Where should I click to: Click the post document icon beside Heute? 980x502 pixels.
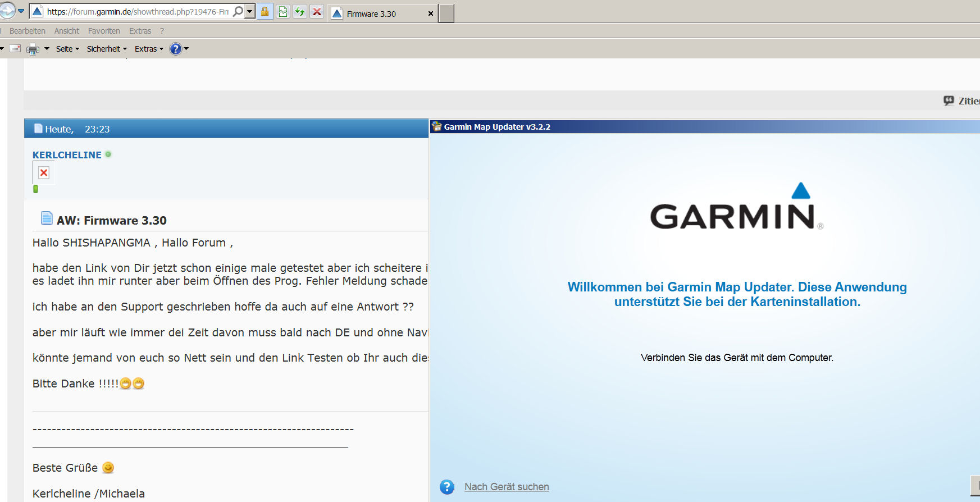coord(38,129)
